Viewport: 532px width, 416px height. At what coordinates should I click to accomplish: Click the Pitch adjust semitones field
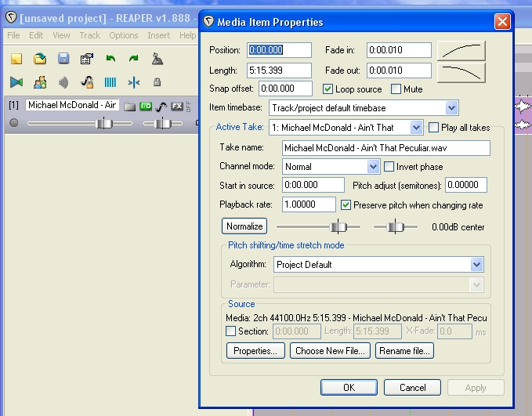click(466, 185)
